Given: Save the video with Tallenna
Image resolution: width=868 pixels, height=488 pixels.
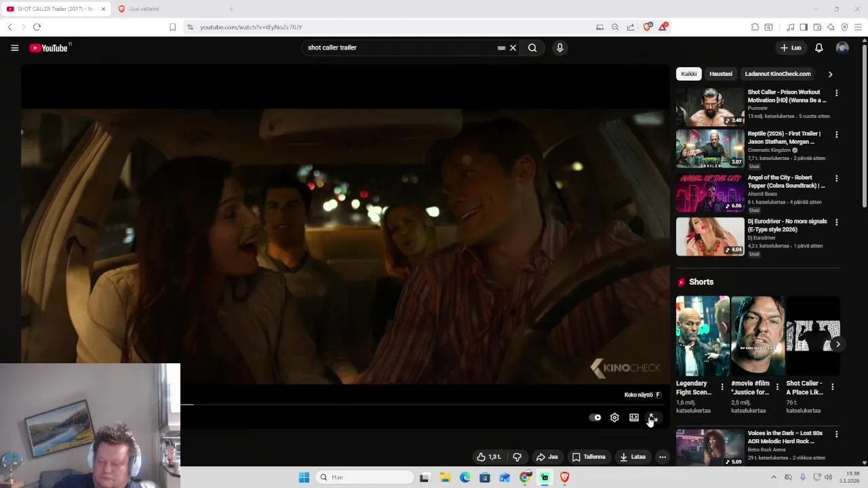Looking at the screenshot, I should 588,457.
